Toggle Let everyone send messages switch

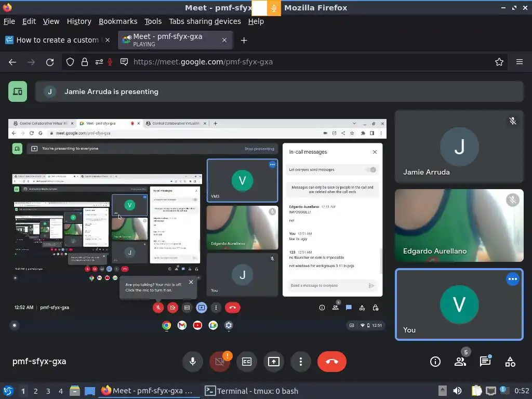point(372,170)
